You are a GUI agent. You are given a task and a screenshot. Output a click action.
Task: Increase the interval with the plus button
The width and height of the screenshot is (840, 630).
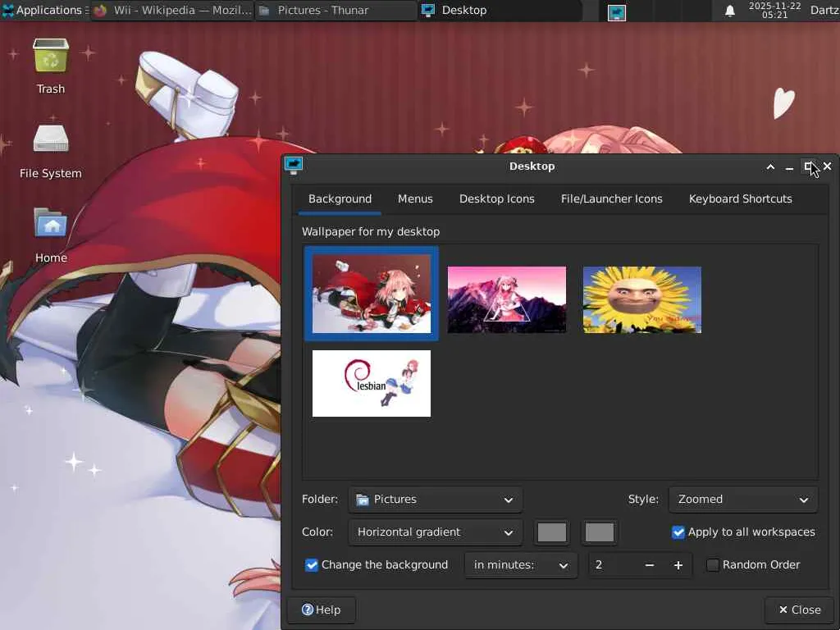click(678, 565)
